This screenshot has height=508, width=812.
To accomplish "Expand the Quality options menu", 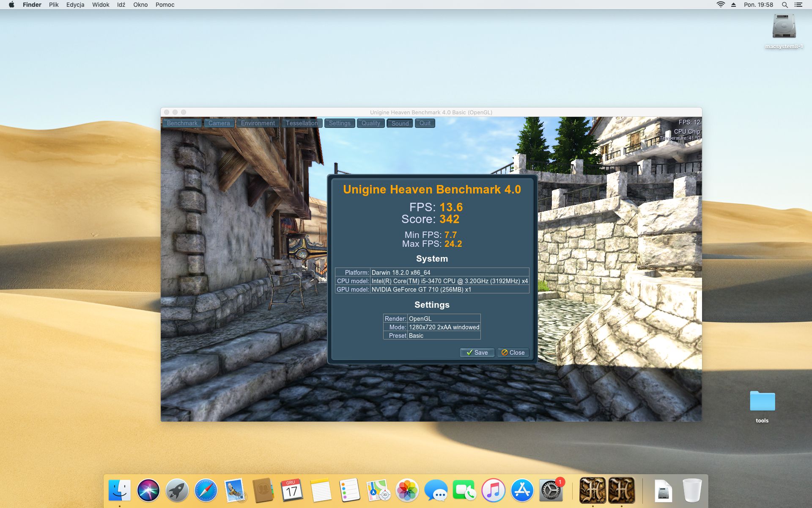I will pyautogui.click(x=371, y=123).
